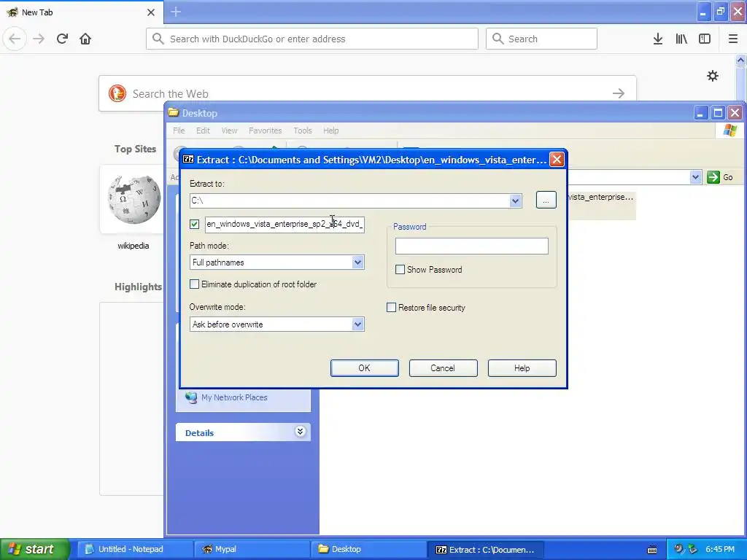This screenshot has width=747, height=560.
Task: Submit web search with arrow icon
Action: [x=619, y=93]
